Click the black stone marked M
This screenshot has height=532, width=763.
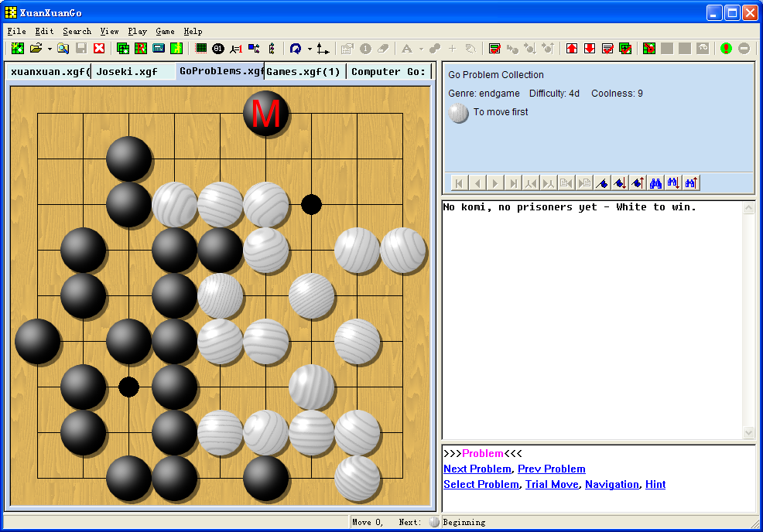265,114
